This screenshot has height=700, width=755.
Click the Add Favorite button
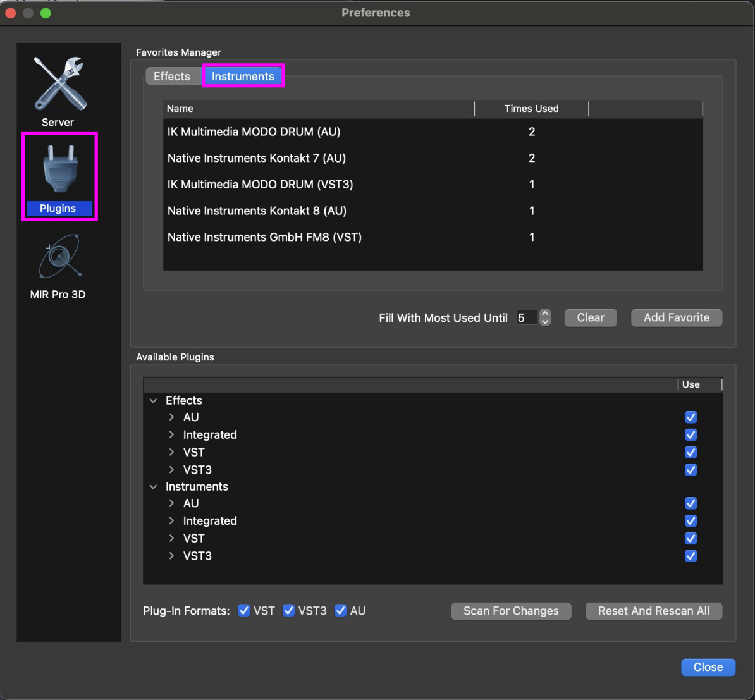tap(676, 318)
